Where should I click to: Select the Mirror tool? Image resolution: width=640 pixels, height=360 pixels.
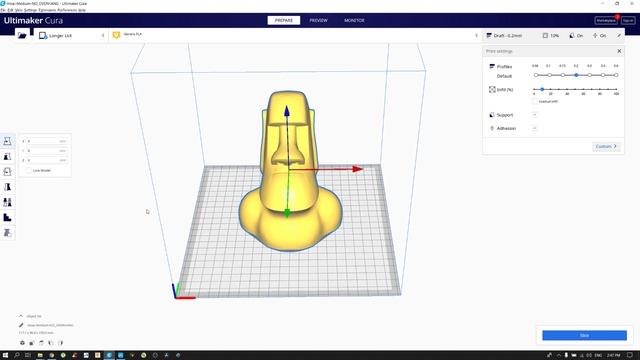point(7,187)
